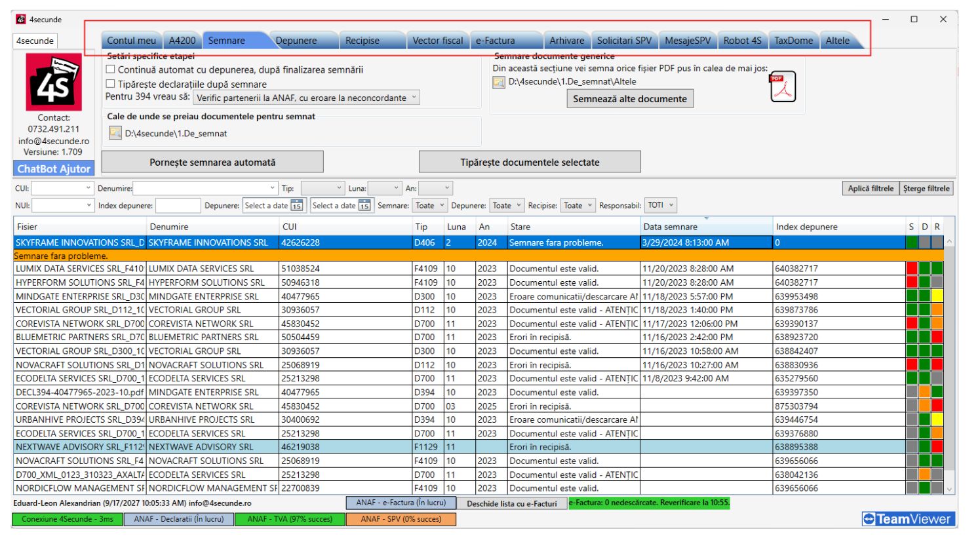Click folder icon beside D:\4secunde\1.De_semnat path

coord(115,133)
